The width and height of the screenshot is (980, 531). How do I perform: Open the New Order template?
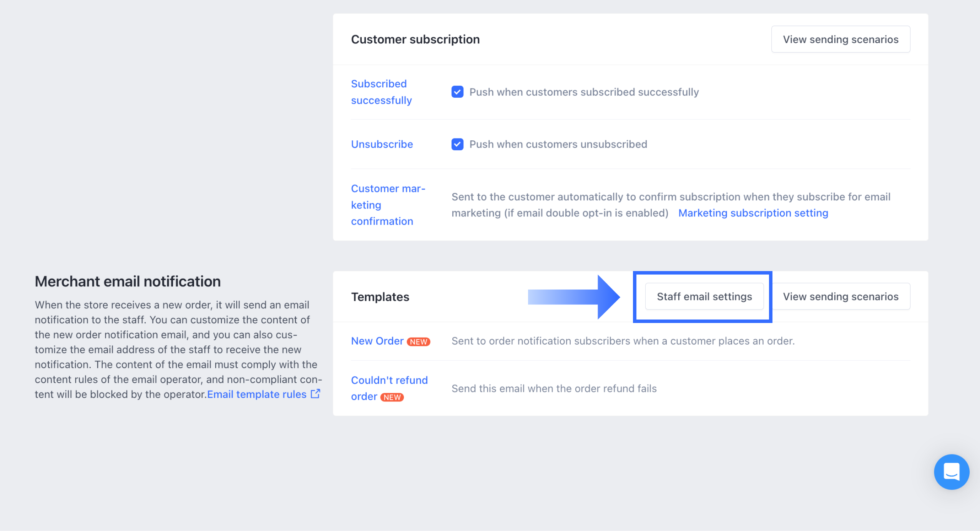377,341
